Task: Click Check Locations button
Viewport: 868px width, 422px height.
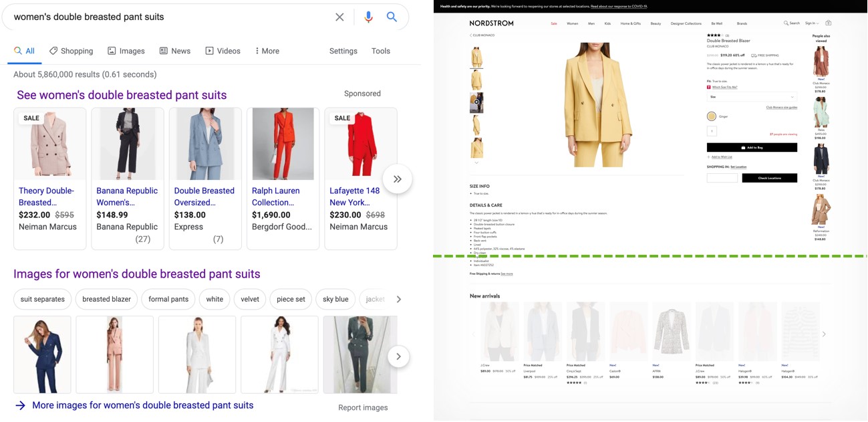Action: click(770, 178)
